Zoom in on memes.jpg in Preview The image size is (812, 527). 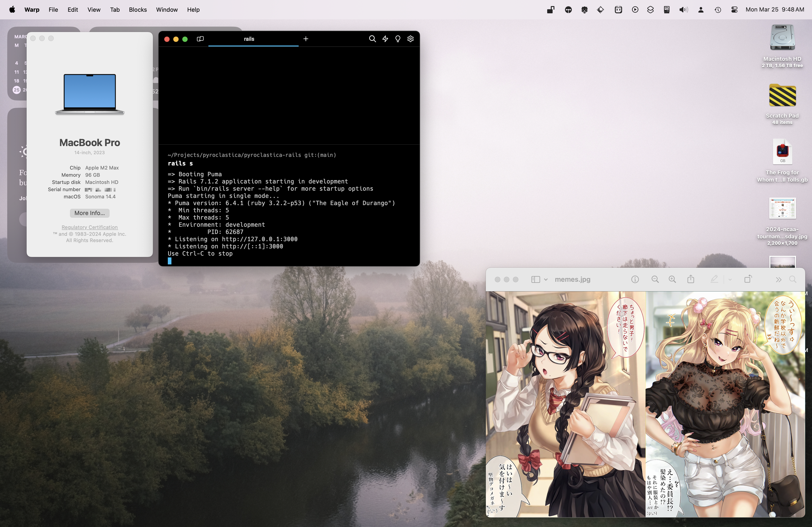(x=672, y=280)
